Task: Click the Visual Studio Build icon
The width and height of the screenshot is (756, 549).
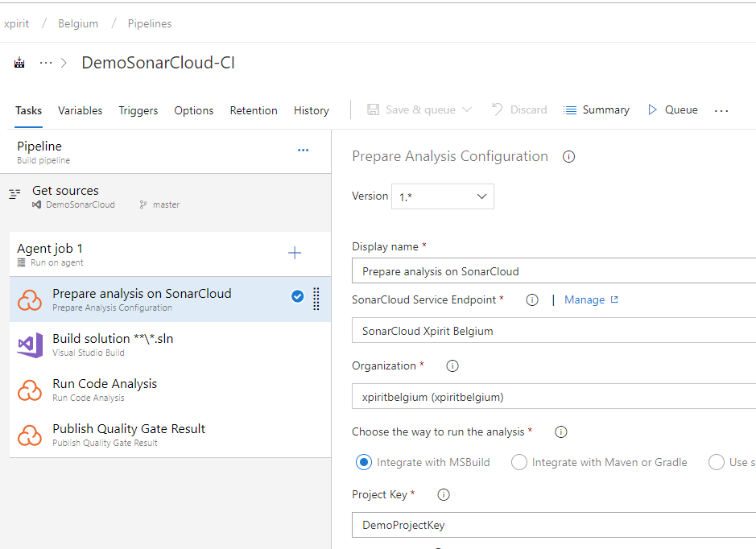Action: tap(31, 344)
